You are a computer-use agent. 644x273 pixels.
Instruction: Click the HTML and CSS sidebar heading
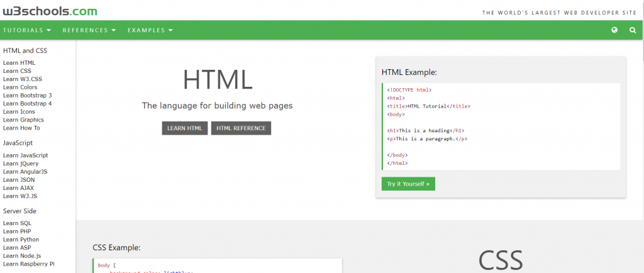(x=25, y=51)
